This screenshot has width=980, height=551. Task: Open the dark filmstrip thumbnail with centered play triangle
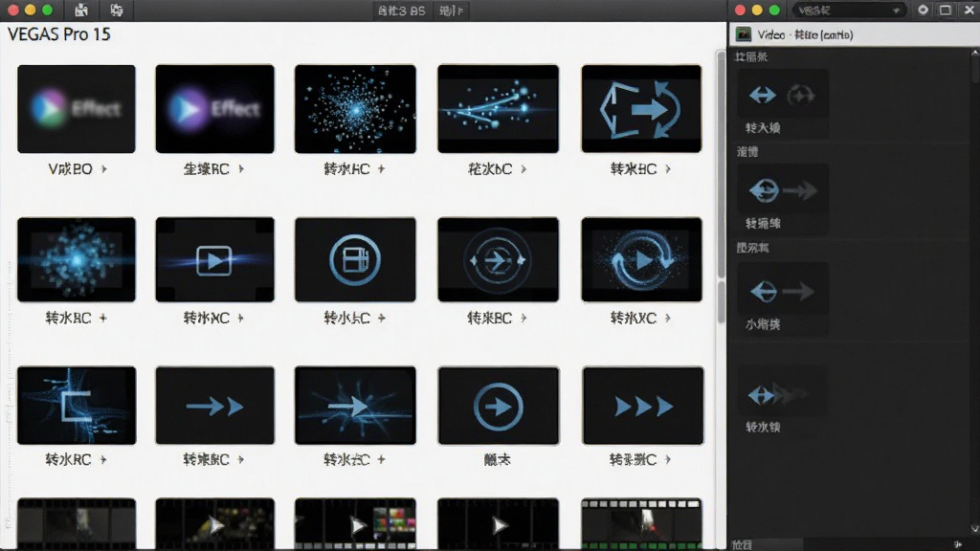click(498, 524)
